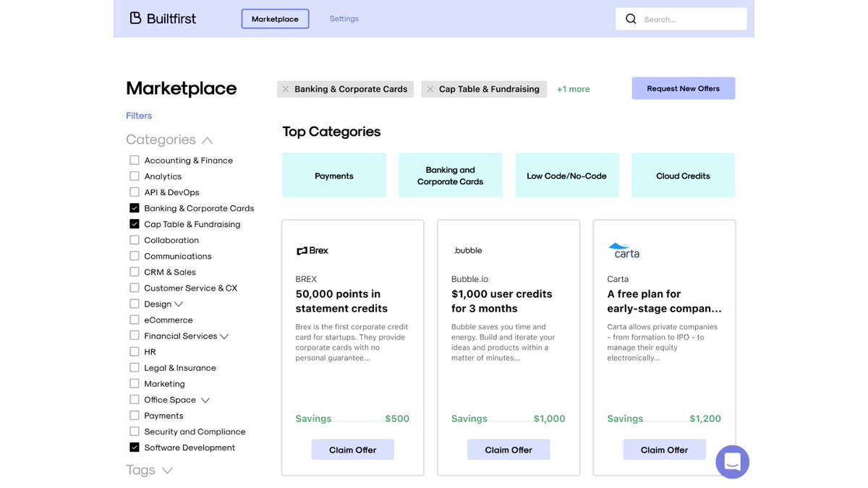Screen dimensions: 868x488
Task: Open the chat support bubble
Action: (732, 461)
